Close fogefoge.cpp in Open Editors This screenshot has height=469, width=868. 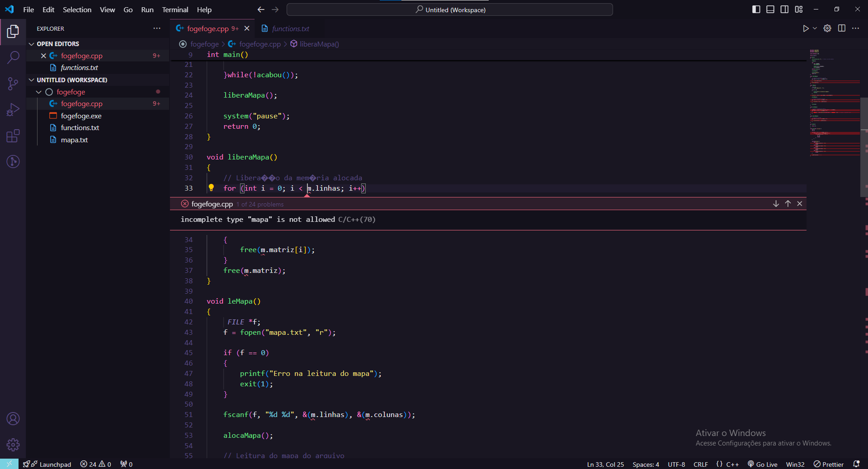click(43, 56)
